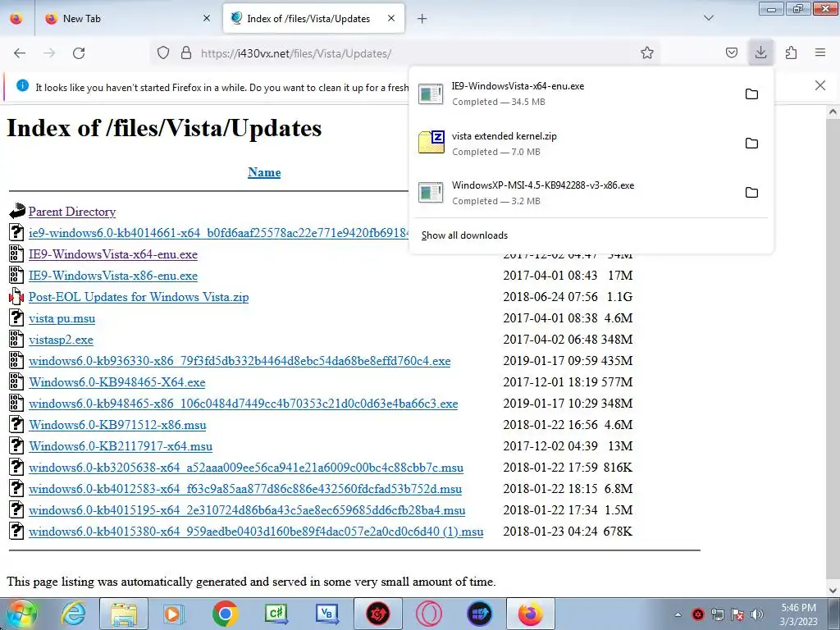Image resolution: width=840 pixels, height=630 pixels.
Task: Open the VB taskbar application
Action: (326, 614)
